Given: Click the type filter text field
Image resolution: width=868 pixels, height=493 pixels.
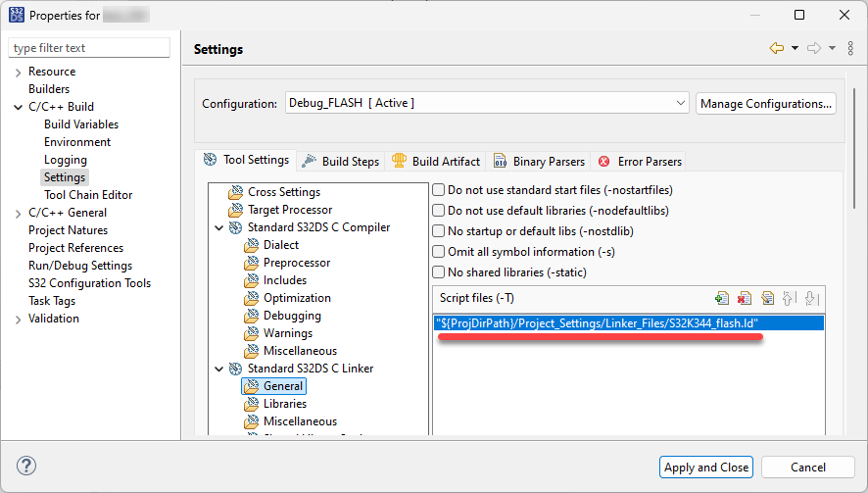Looking at the screenshot, I should 89,48.
